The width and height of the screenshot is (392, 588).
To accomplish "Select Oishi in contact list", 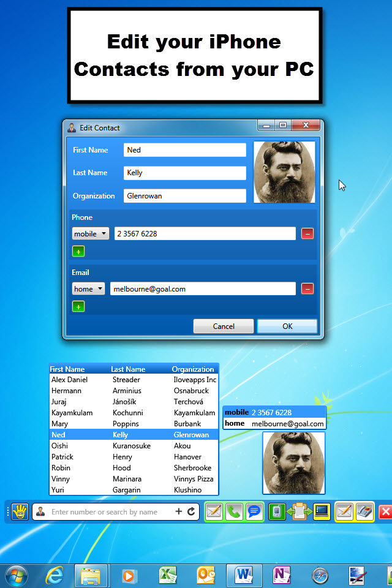I will click(134, 446).
